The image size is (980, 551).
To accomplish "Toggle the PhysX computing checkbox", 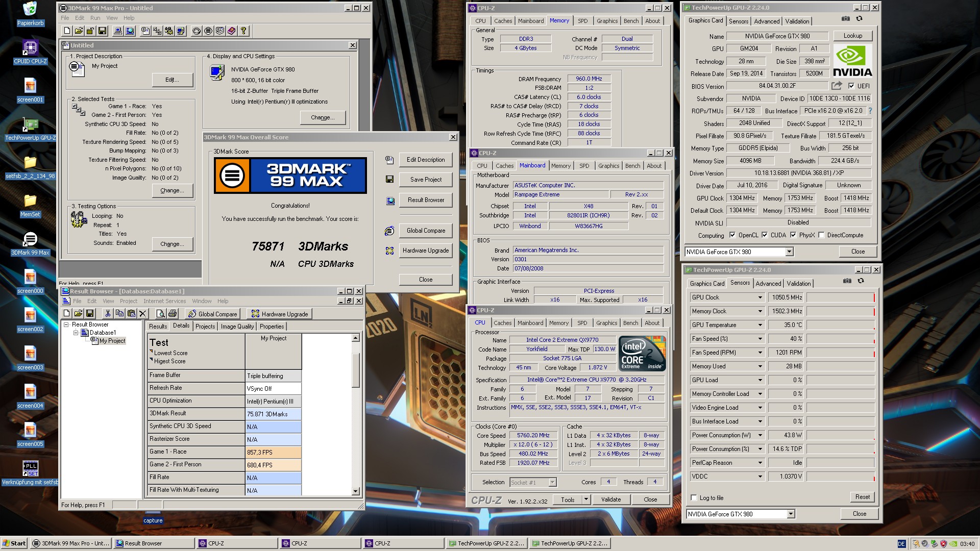I will 793,235.
